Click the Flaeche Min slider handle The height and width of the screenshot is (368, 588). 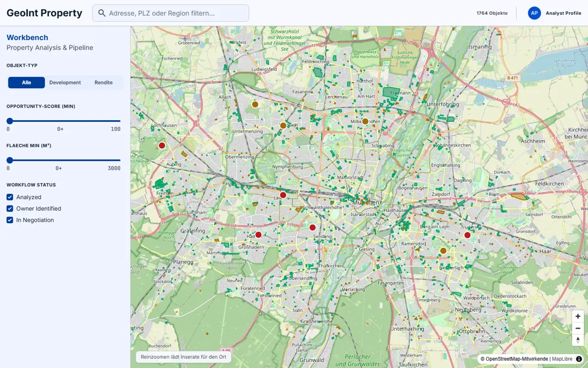10,160
